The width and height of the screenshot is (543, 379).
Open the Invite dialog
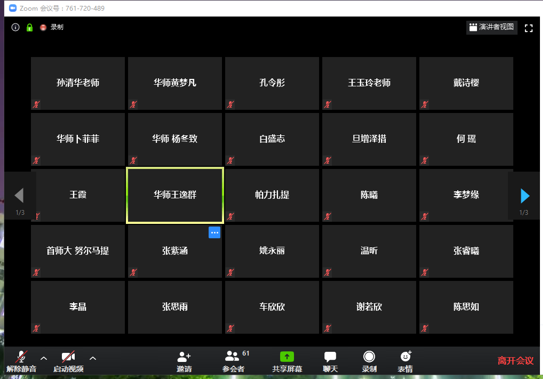184,361
